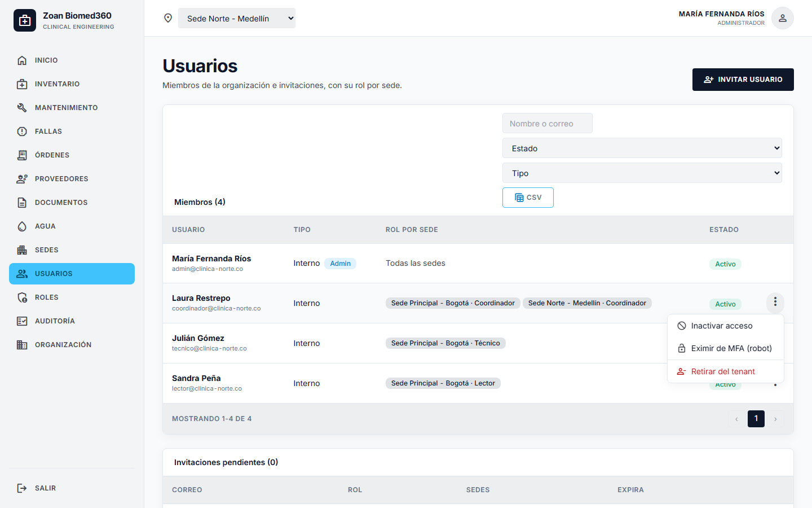Navigate to Auditoría label in sidebar
The width and height of the screenshot is (812, 508).
[x=55, y=321]
